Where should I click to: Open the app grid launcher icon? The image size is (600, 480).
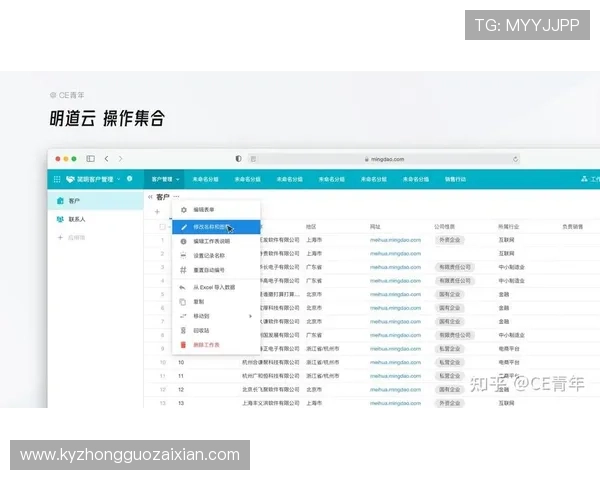57,179
